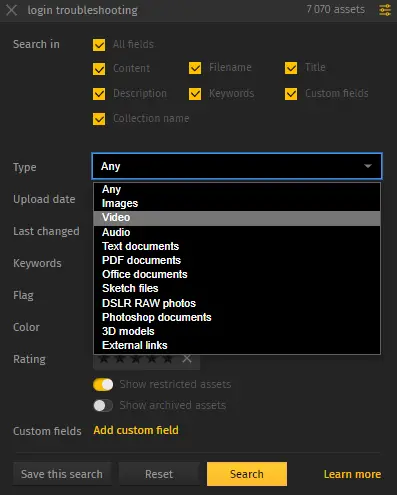This screenshot has width=397, height=495.
Task: Turn off Show restricted assets switch
Action: [103, 385]
